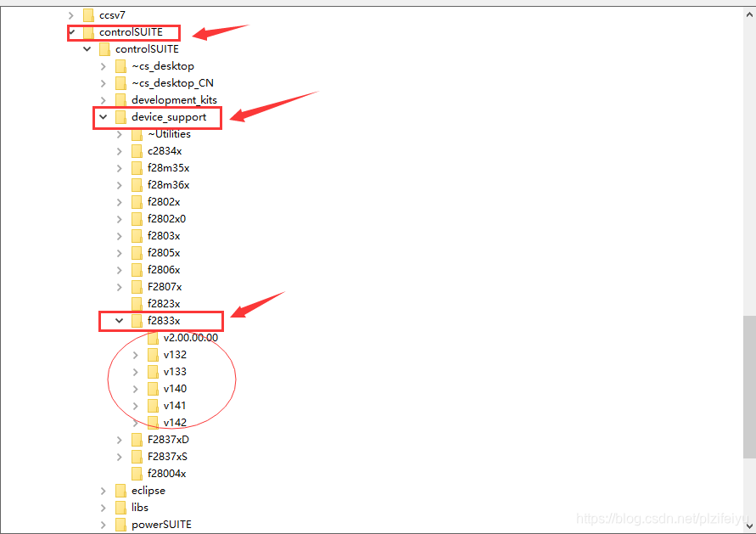756x534 pixels.
Task: Select the v141 label
Action: click(x=175, y=406)
